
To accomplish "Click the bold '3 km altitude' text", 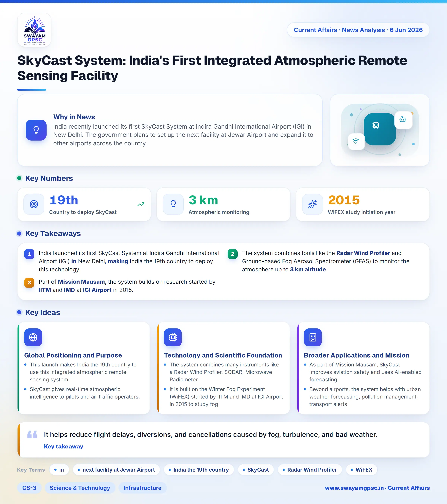I will 308,270.
